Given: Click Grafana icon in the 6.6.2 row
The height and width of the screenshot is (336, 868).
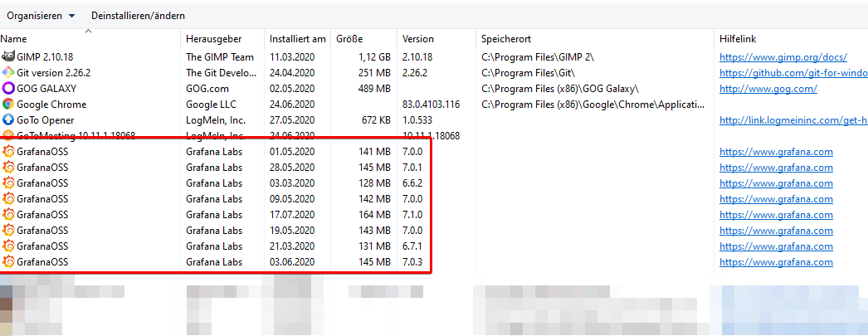Looking at the screenshot, I should click(7, 183).
